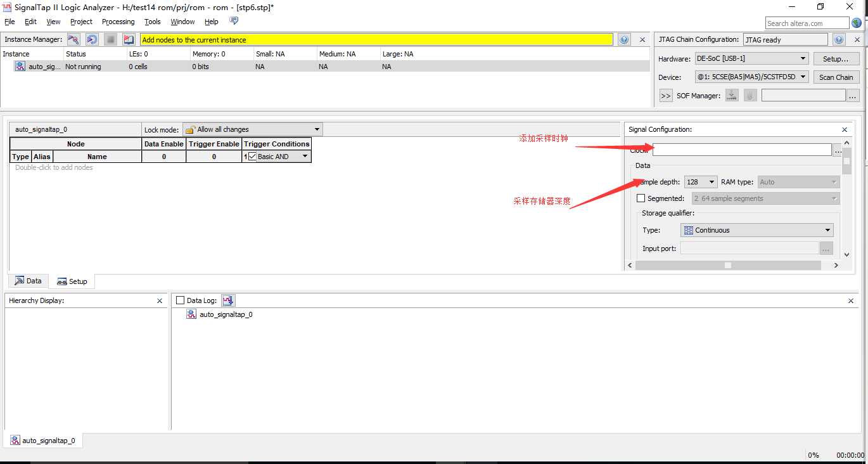Select the auto_signaltap_0 bottom instance tab

(x=43, y=441)
